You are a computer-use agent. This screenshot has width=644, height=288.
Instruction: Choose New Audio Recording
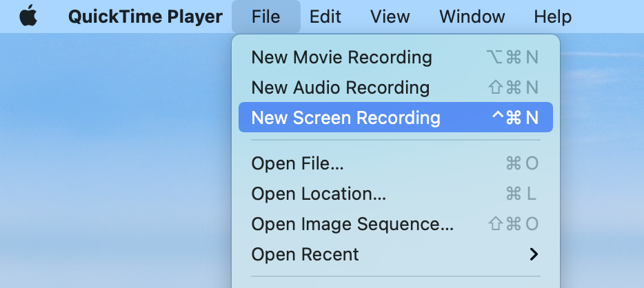click(396, 88)
